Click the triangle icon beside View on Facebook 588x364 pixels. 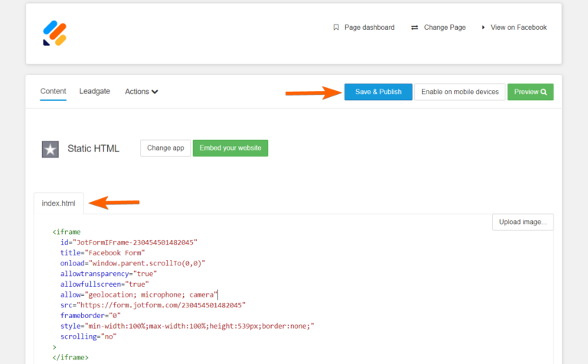pos(484,28)
